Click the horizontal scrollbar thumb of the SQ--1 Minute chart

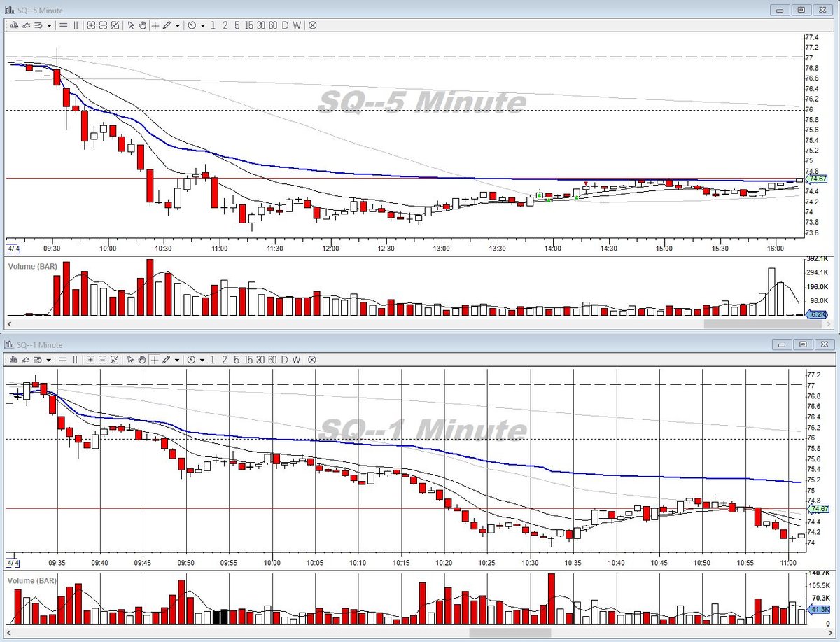[x=510, y=632]
